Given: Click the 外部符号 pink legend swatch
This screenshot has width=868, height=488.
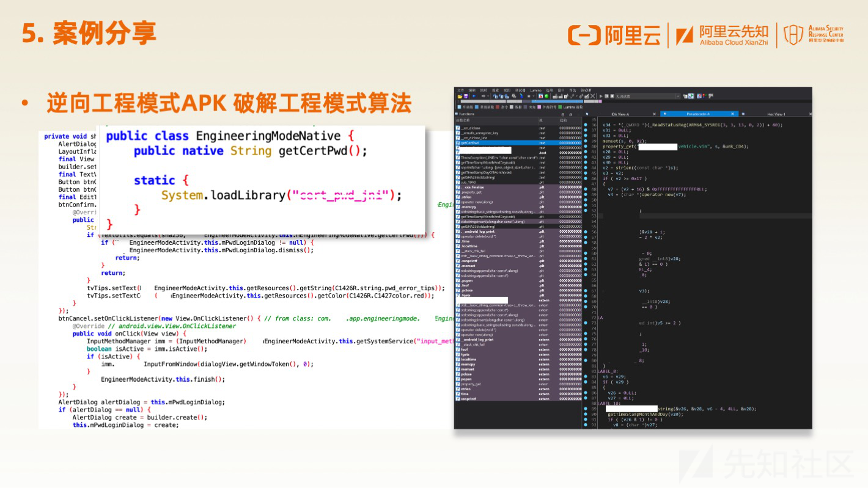Looking at the screenshot, I should 539,107.
